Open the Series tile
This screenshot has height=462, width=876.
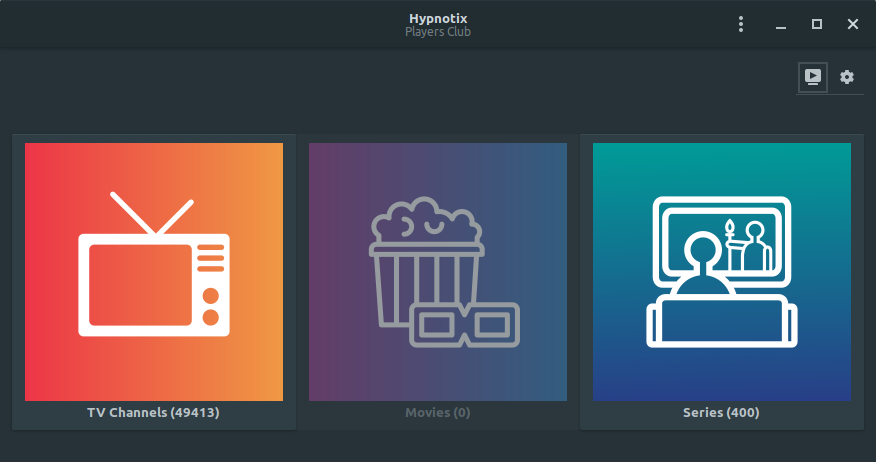[722, 282]
